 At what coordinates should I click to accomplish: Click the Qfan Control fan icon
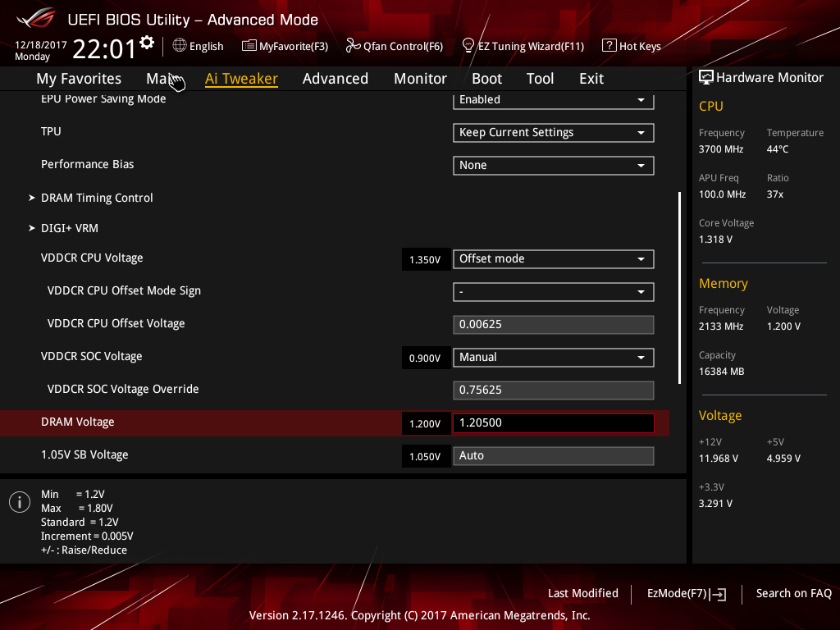pyautogui.click(x=353, y=46)
